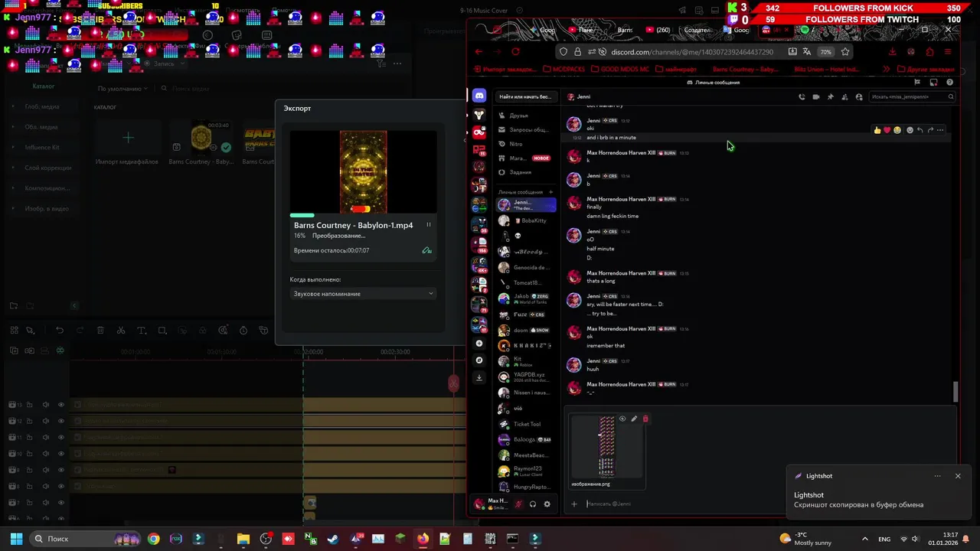Open pinned messages in Discord chat
The image size is (980, 551).
[831, 97]
